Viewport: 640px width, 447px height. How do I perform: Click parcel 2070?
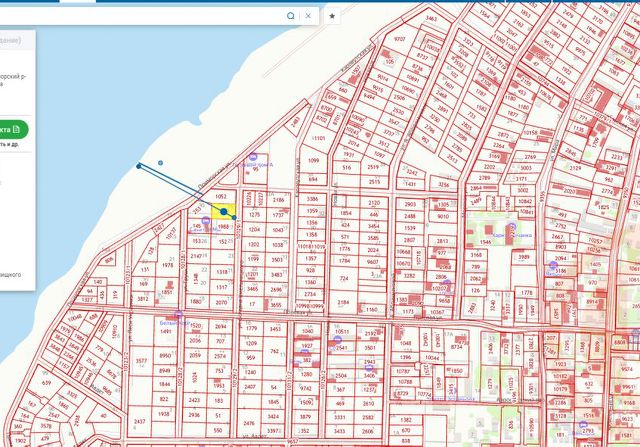click(221, 302)
